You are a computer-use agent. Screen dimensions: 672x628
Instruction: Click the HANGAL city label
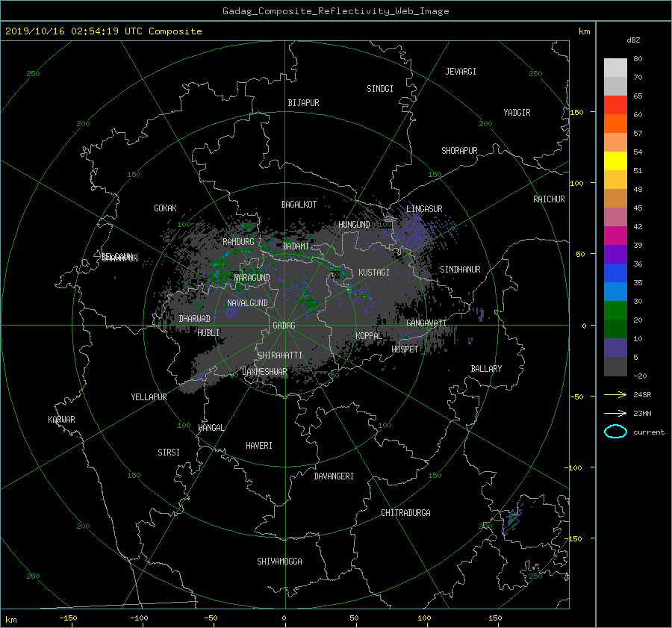211,428
